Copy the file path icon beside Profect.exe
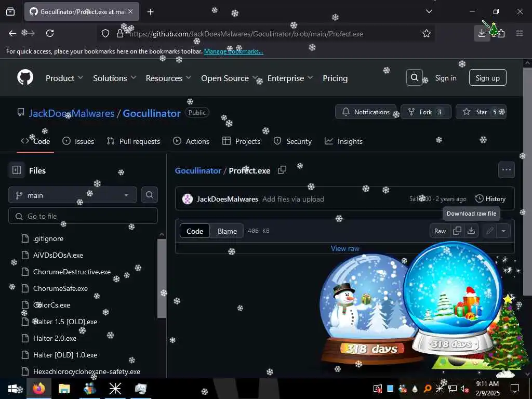Screen dimensions: 532x399 click(282, 170)
